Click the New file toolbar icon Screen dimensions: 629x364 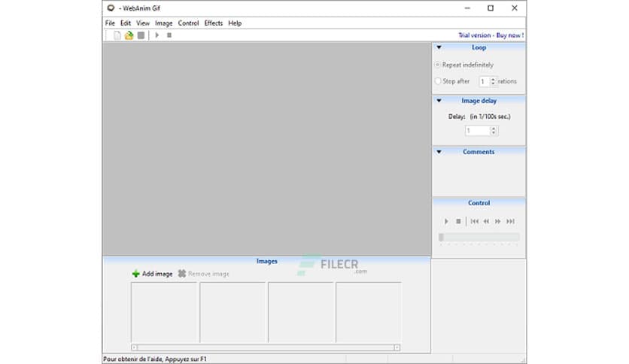117,35
